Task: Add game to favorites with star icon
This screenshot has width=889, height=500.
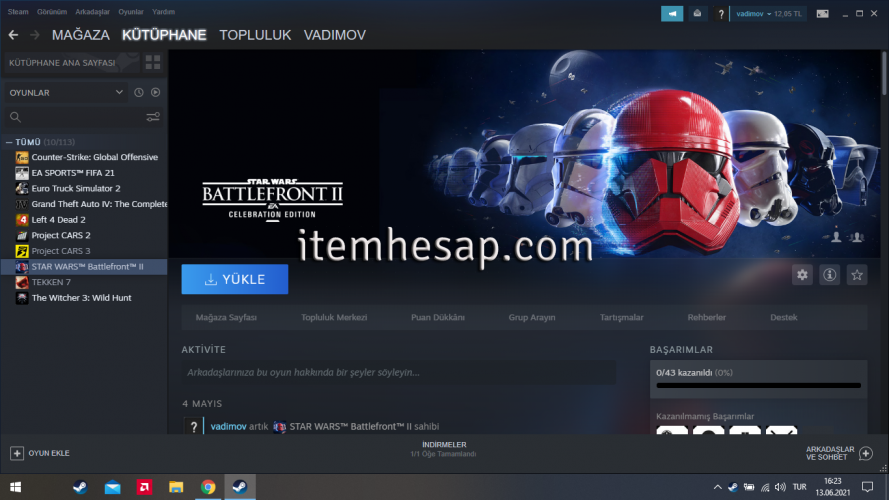Action: (x=857, y=274)
